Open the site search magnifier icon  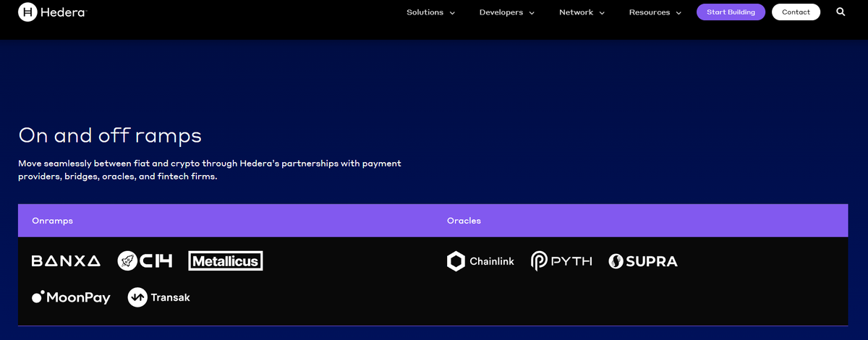(841, 12)
